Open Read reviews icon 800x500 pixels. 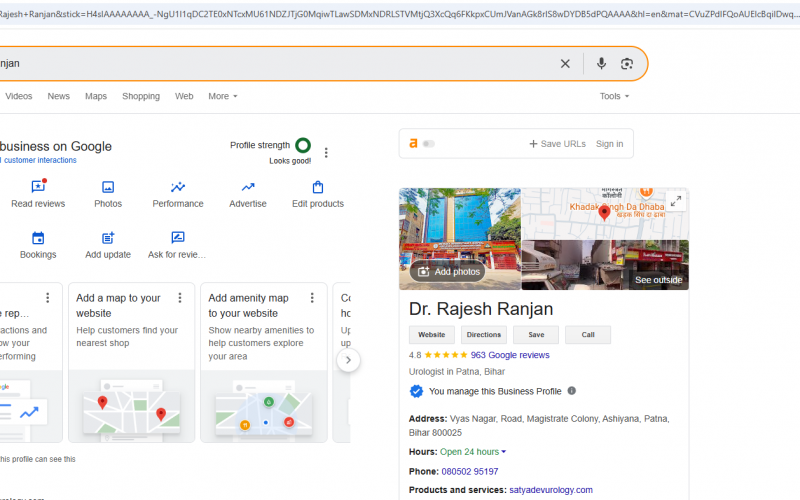click(x=38, y=187)
